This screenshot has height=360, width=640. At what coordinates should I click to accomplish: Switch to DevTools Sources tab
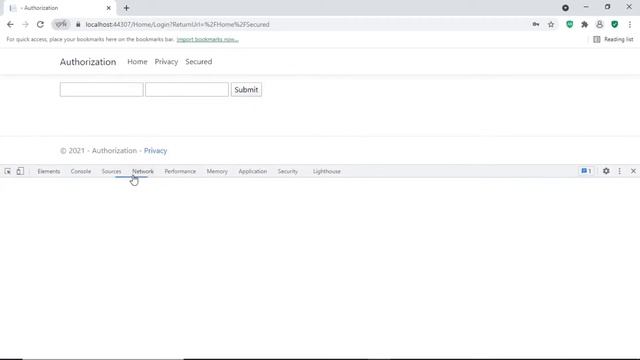(x=111, y=171)
